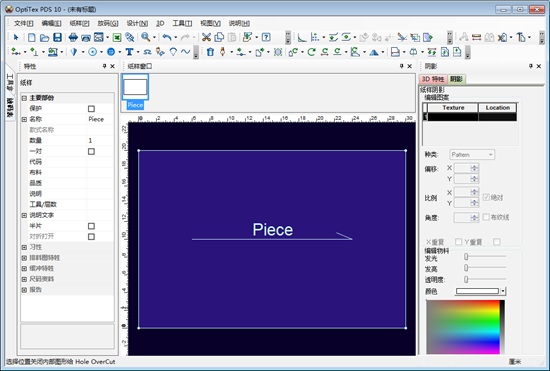Collapse the 主要部份 section

coord(24,98)
